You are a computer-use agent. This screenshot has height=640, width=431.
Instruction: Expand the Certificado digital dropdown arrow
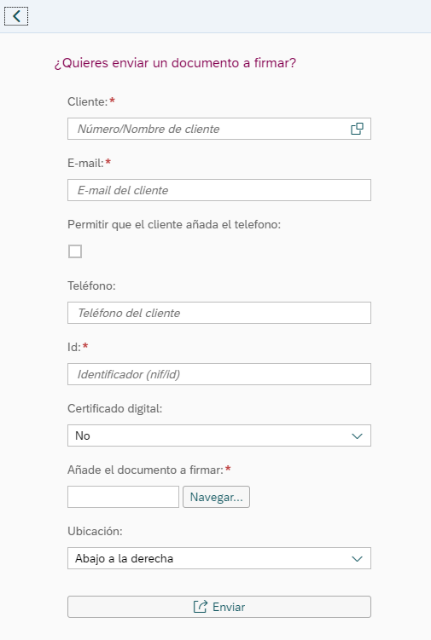(357, 436)
